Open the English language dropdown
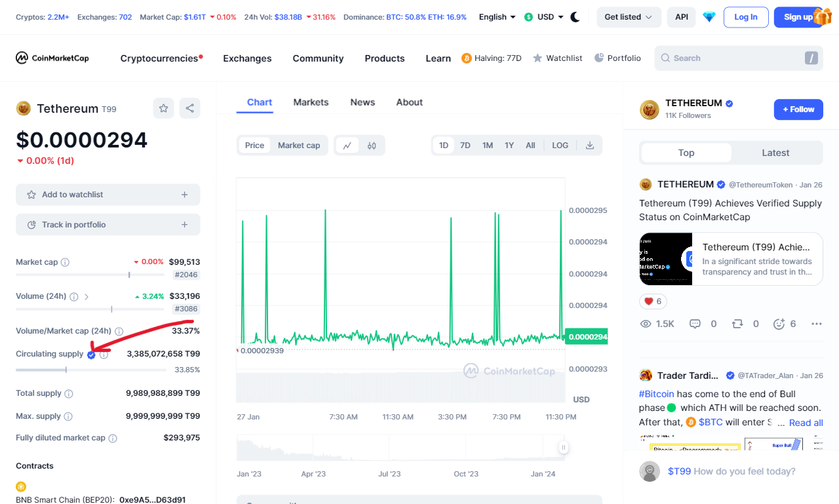 coord(497,17)
